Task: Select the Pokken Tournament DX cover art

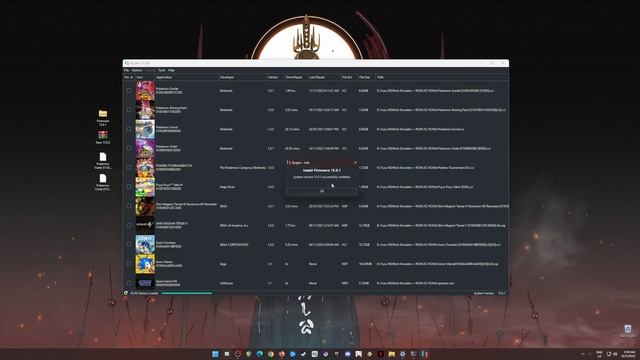Action: click(145, 167)
